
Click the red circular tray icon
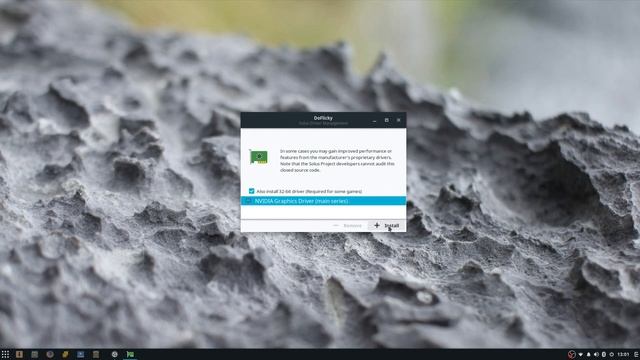[572, 354]
